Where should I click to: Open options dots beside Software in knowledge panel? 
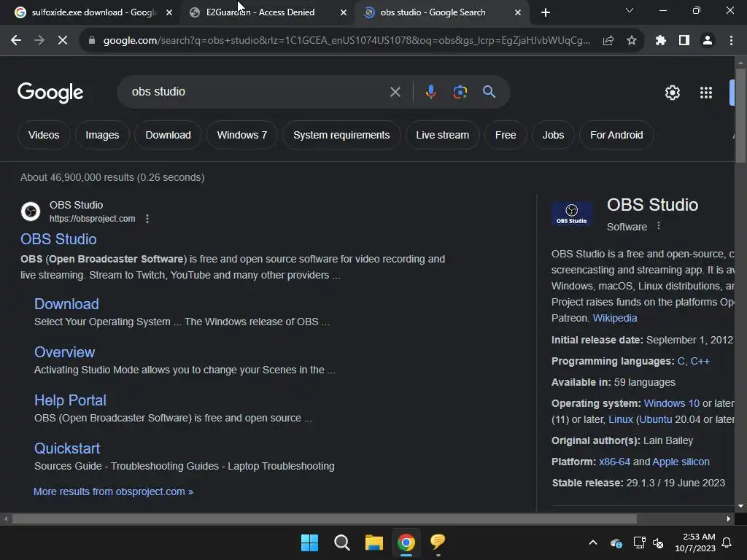[659, 226]
